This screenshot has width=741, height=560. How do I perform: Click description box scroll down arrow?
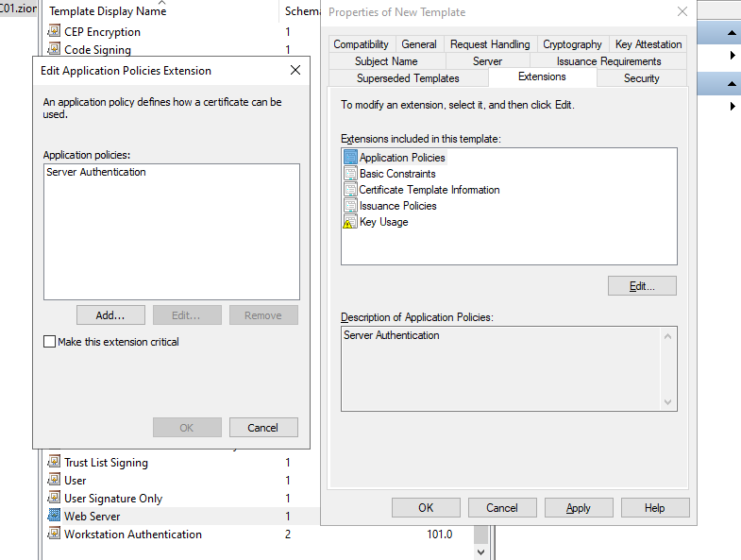tap(667, 401)
